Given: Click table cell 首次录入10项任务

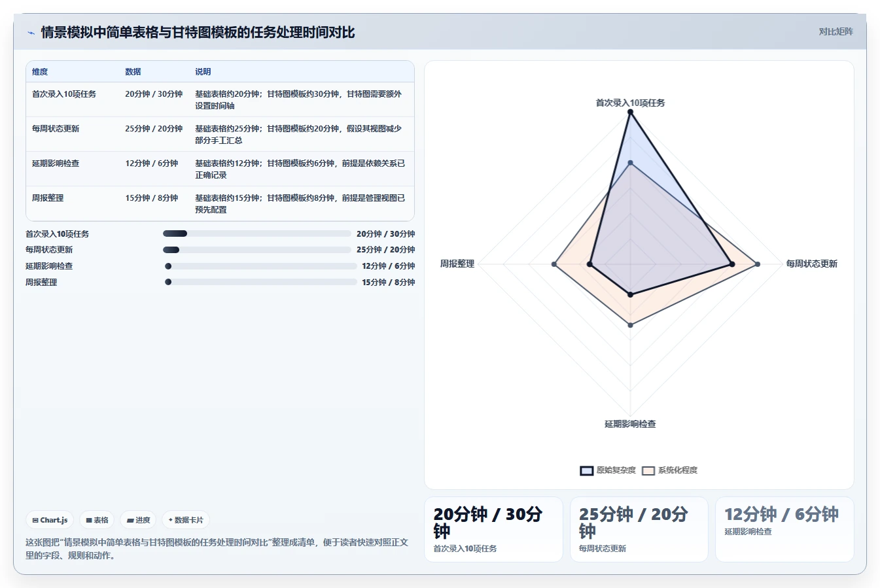Looking at the screenshot, I should [x=64, y=94].
